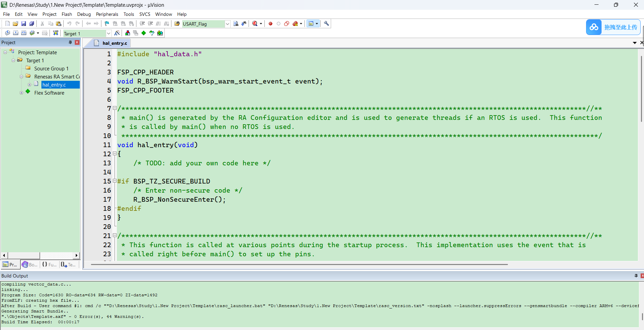Open Options for Target magic wand icon

click(x=117, y=33)
